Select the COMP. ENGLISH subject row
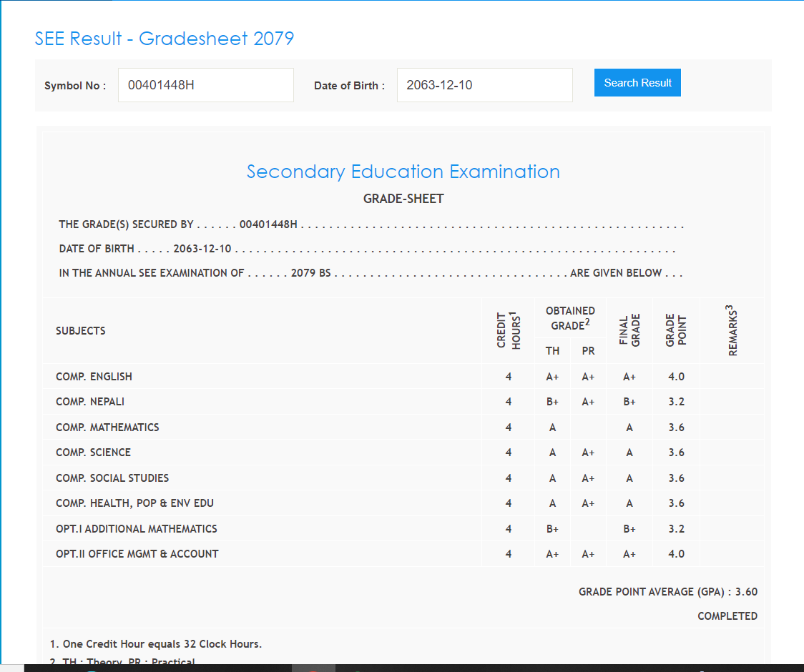The height and width of the screenshot is (672, 804). pos(94,377)
